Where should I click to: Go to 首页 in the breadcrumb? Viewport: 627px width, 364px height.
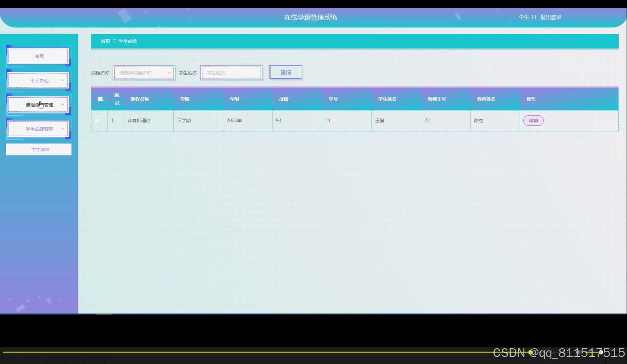105,41
